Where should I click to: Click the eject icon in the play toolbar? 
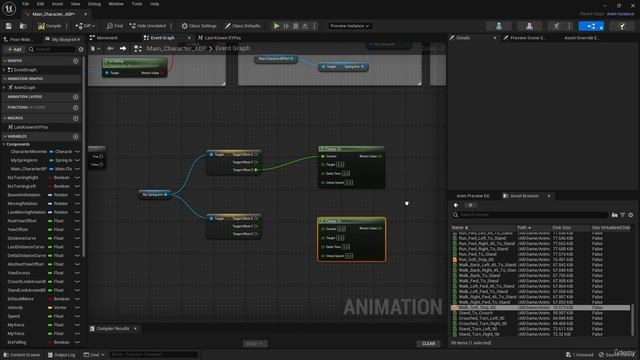(x=305, y=26)
